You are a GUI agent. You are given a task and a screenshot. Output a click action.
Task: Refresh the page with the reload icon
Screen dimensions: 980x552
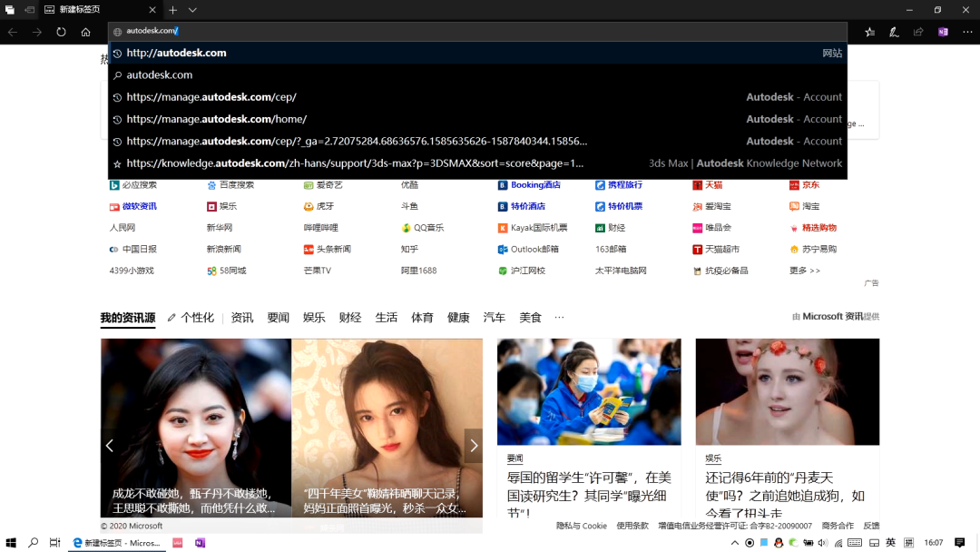click(x=62, y=32)
